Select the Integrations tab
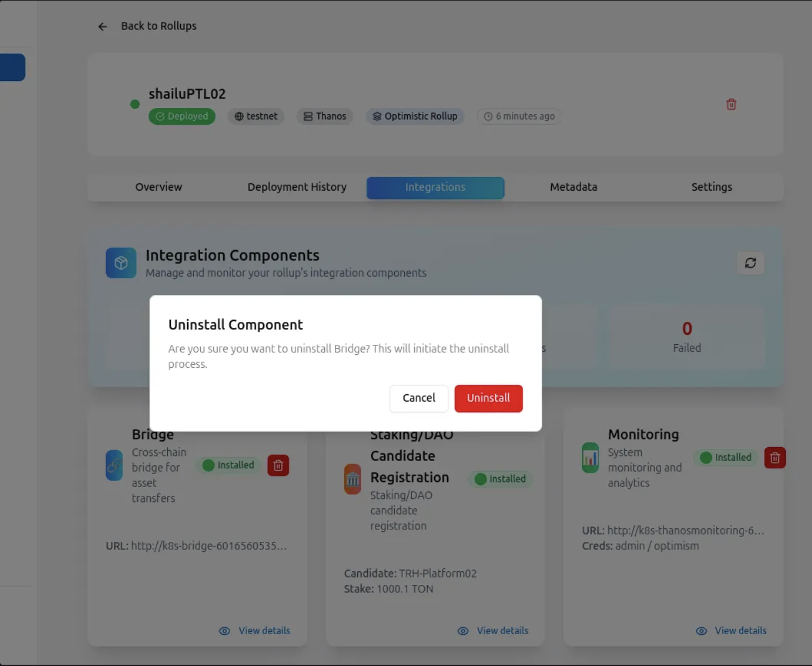 click(x=435, y=187)
